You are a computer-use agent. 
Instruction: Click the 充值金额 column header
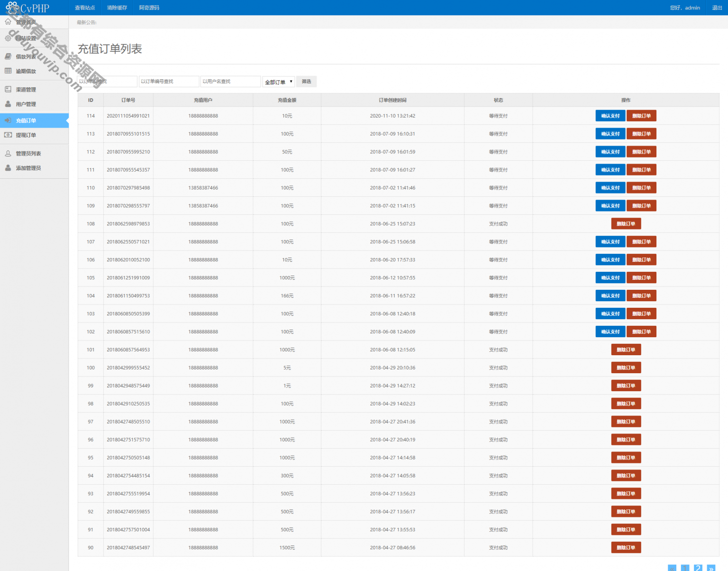tap(287, 100)
